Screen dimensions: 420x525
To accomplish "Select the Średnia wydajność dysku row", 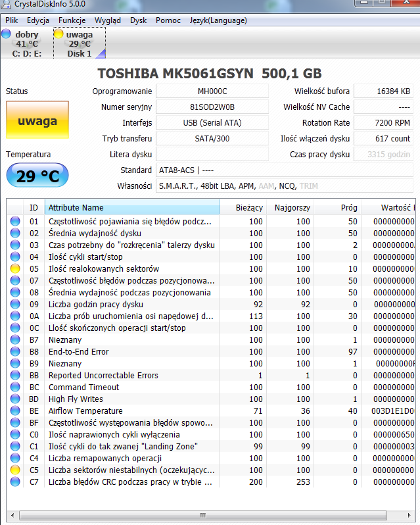I will pos(211,233).
